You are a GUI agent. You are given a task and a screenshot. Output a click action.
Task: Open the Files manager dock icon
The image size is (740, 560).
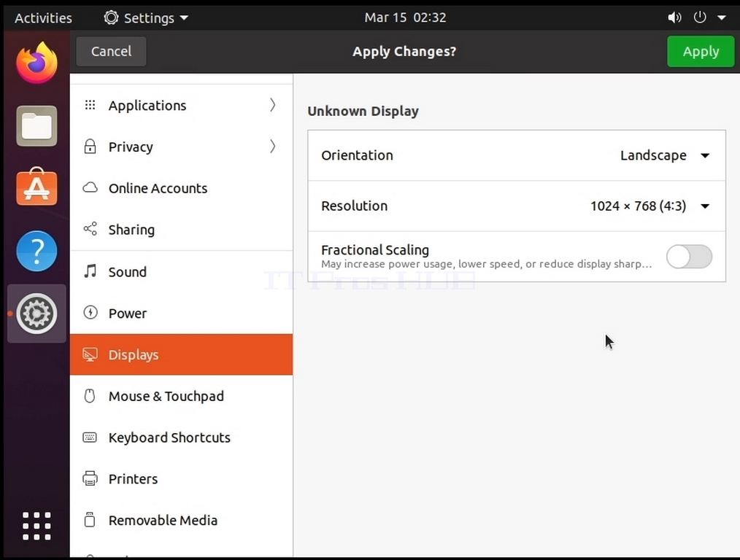point(36,126)
